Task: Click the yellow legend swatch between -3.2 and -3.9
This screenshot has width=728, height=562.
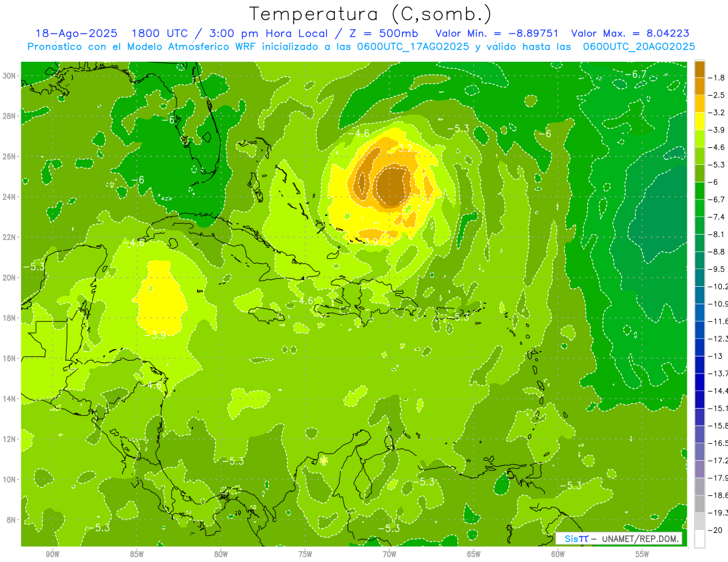Action: coord(699,121)
